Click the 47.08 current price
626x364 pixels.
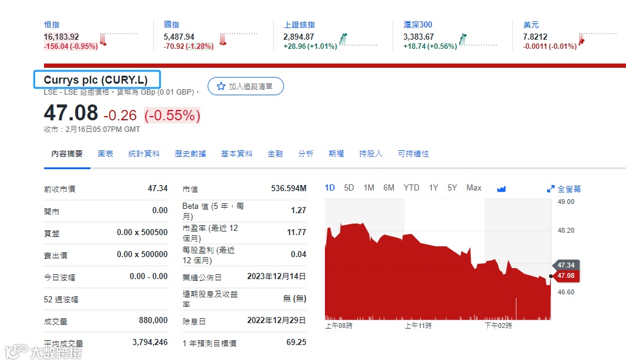tap(71, 112)
